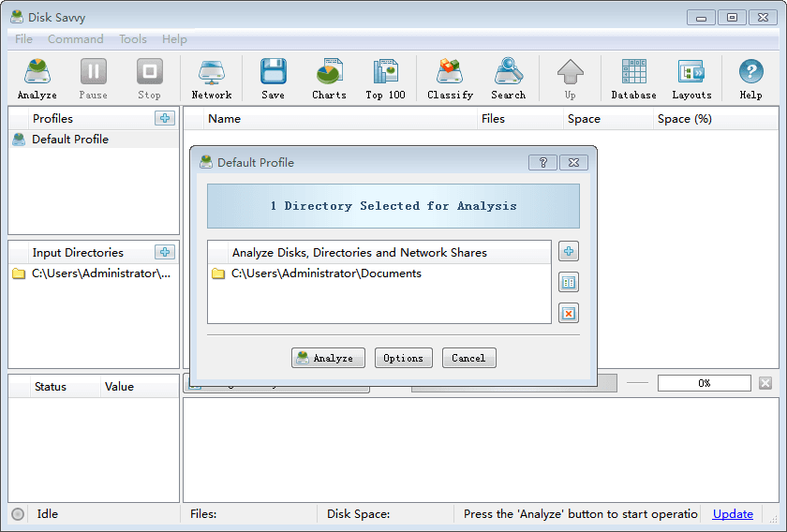Click the Classify toolbar icon

tap(451, 79)
